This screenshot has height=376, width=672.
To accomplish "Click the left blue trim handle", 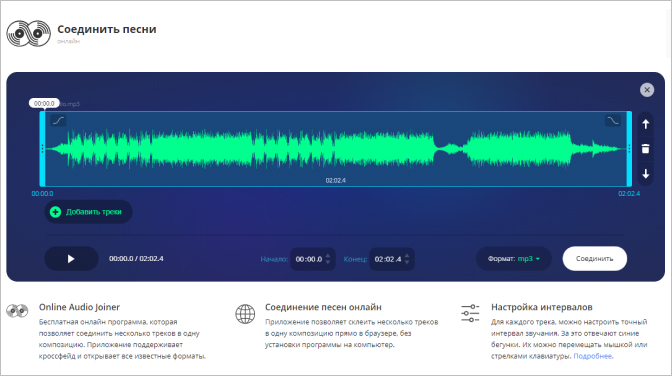I will coord(42,149).
